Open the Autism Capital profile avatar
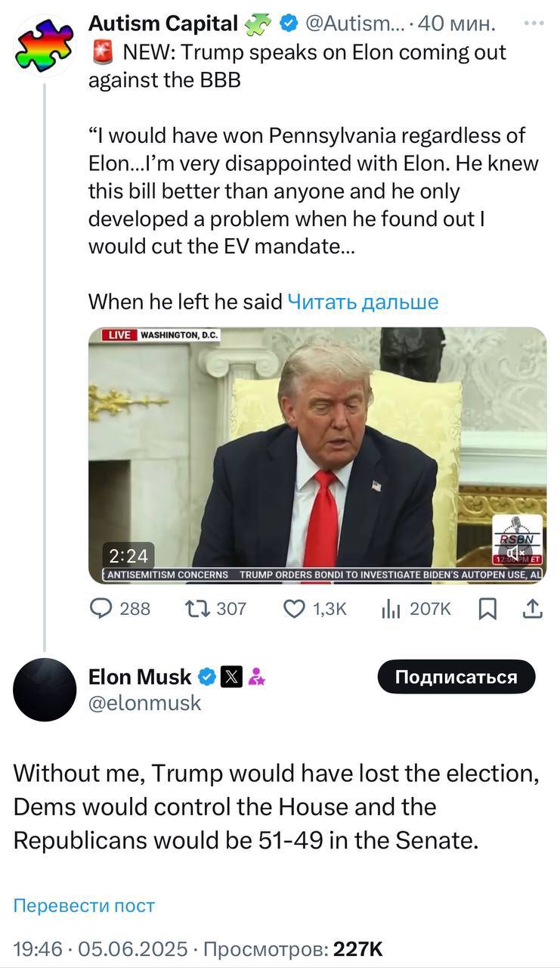 tap(45, 45)
